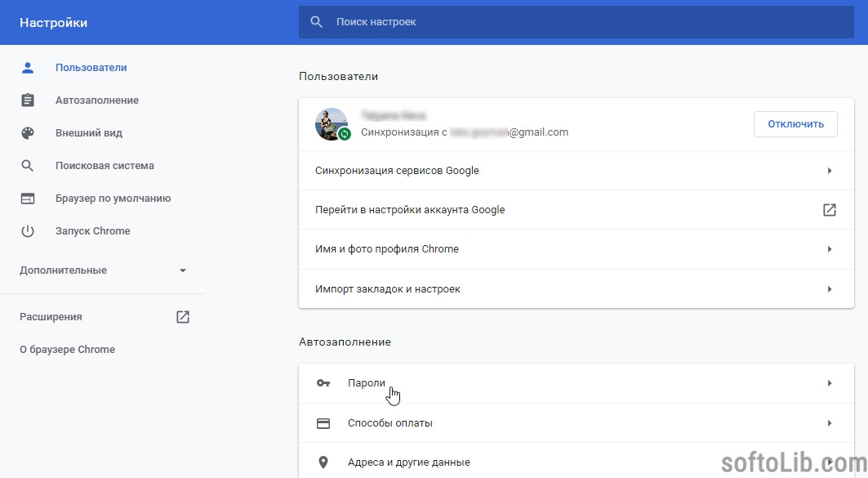Viewport: 868px width, 478px height.
Task: Click the credit card icon beside Способы оплаты
Action: click(323, 423)
